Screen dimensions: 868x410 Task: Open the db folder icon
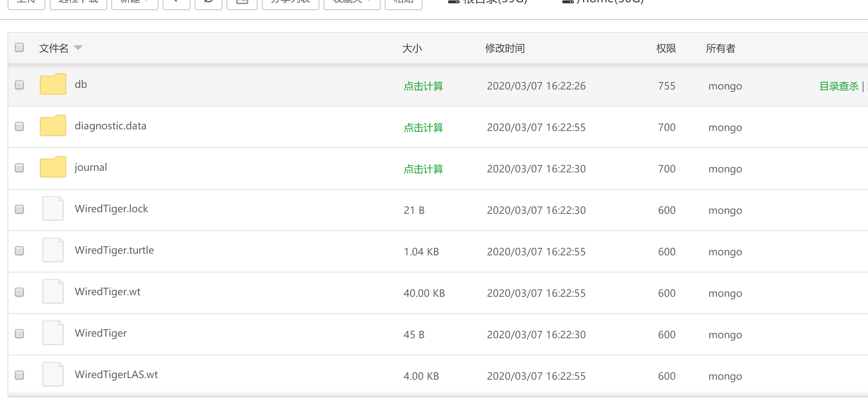pyautogui.click(x=53, y=84)
